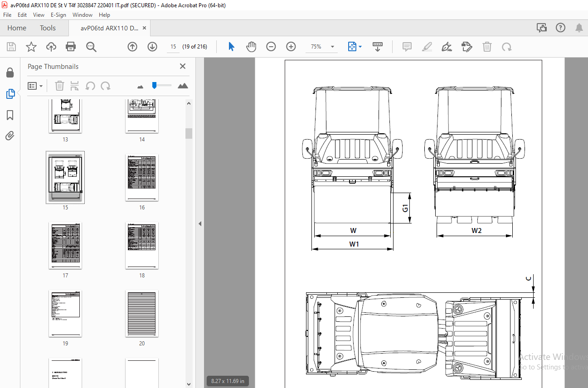Switch to the Home tab
588x388 pixels.
(17, 28)
